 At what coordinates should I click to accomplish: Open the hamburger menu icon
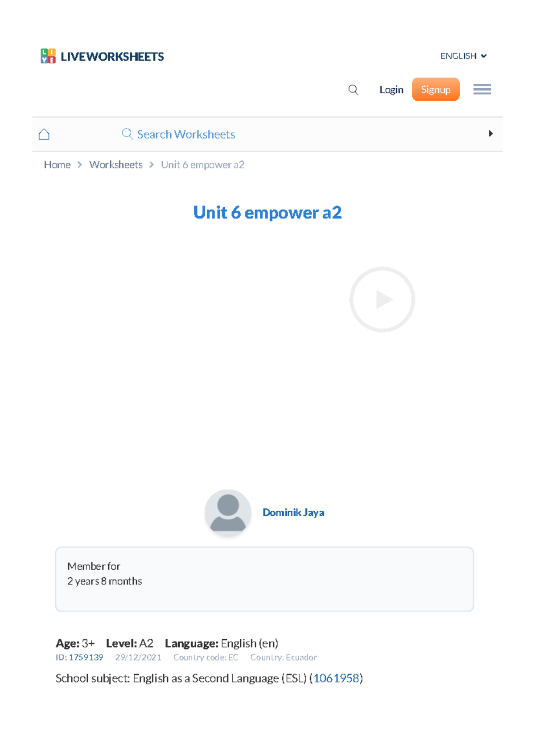[x=482, y=90]
